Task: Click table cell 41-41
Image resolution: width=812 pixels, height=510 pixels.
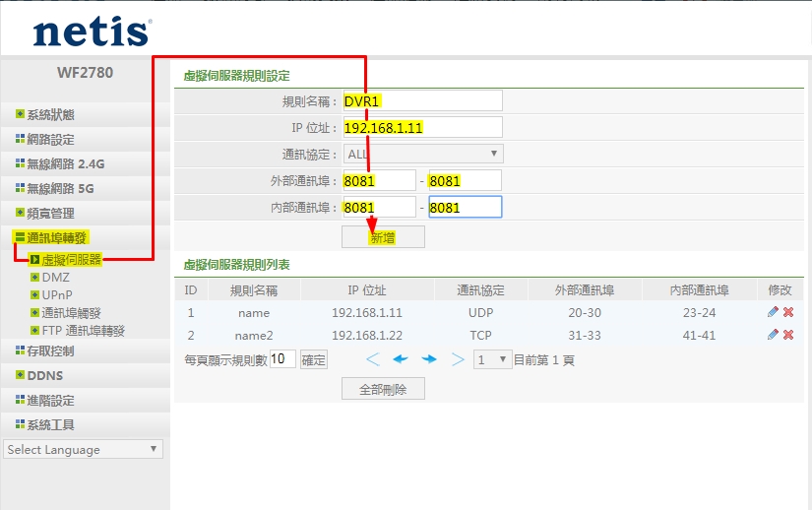Action: click(x=699, y=336)
